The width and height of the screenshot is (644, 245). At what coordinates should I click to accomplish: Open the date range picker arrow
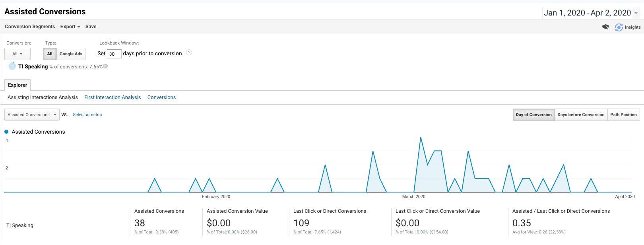(636, 13)
